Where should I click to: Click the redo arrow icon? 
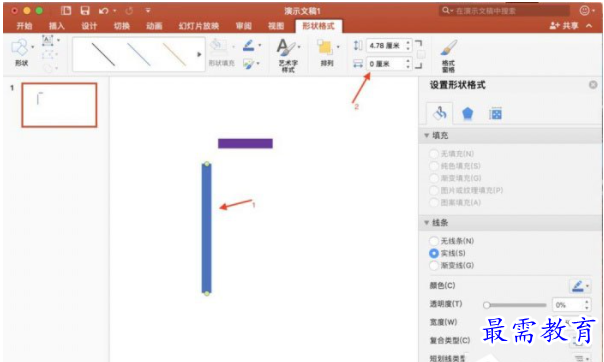[x=129, y=11]
